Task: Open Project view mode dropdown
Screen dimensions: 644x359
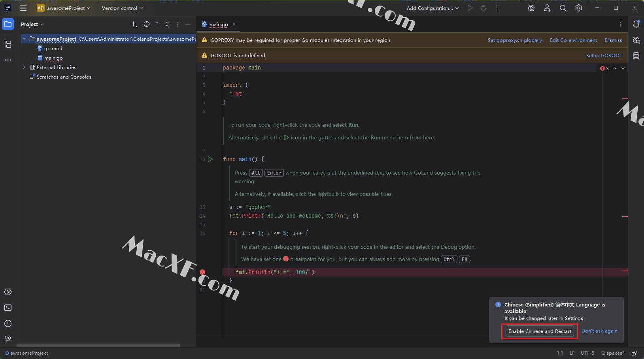Action: click(32, 24)
